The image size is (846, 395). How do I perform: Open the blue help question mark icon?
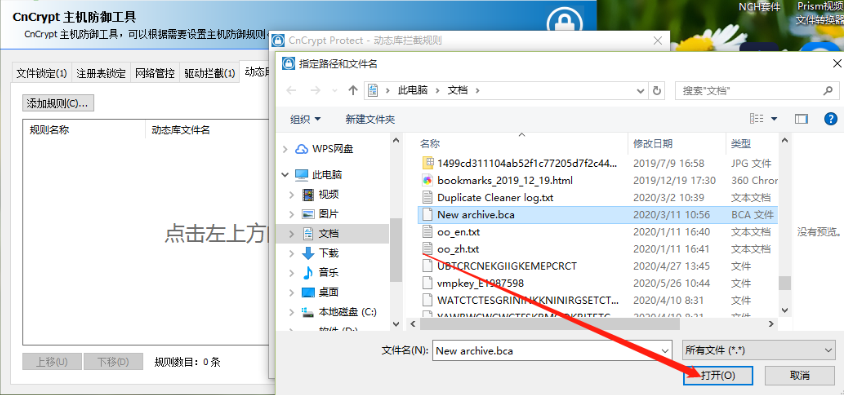point(830,119)
